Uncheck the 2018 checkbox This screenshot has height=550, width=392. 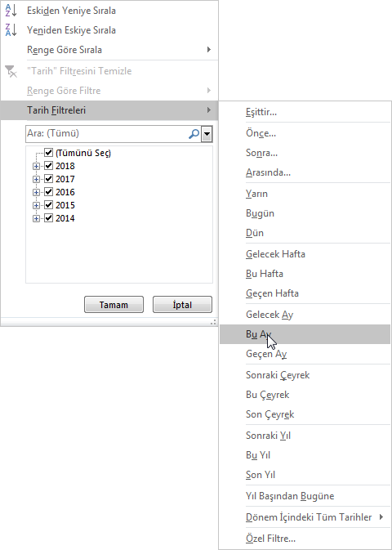coord(49,166)
